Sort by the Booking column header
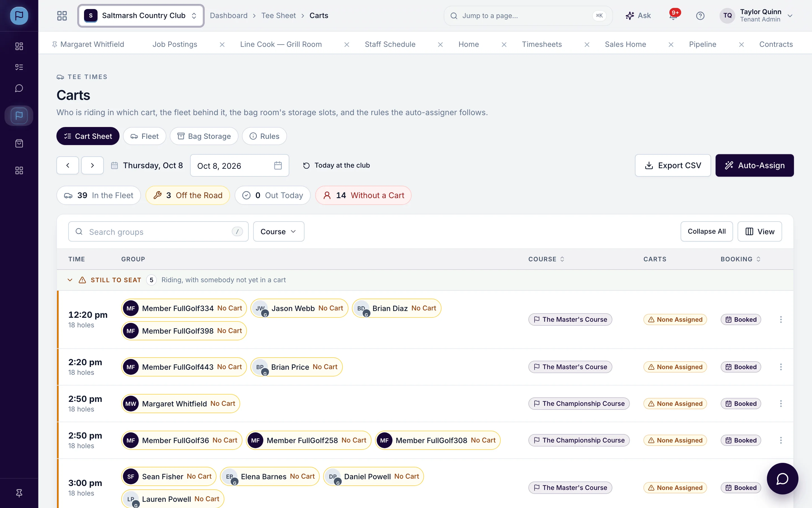The width and height of the screenshot is (812, 508). pos(741,259)
